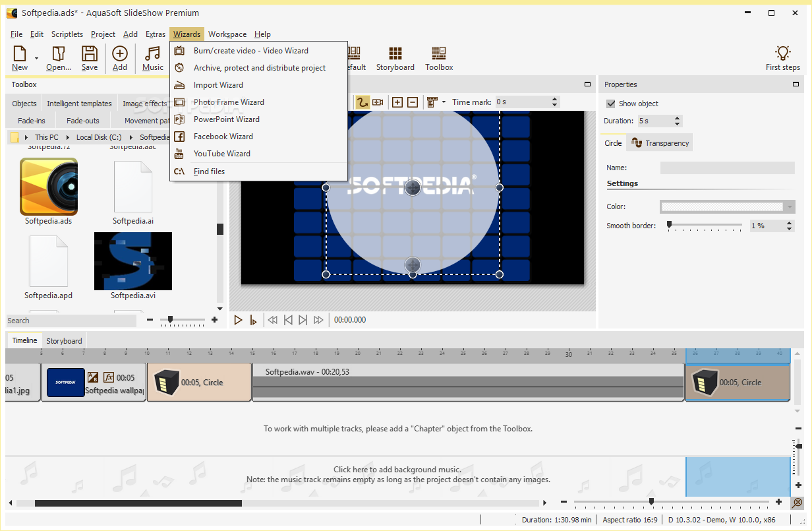Click the alignment icon above preview
The height and width of the screenshot is (531, 812).
pos(432,102)
